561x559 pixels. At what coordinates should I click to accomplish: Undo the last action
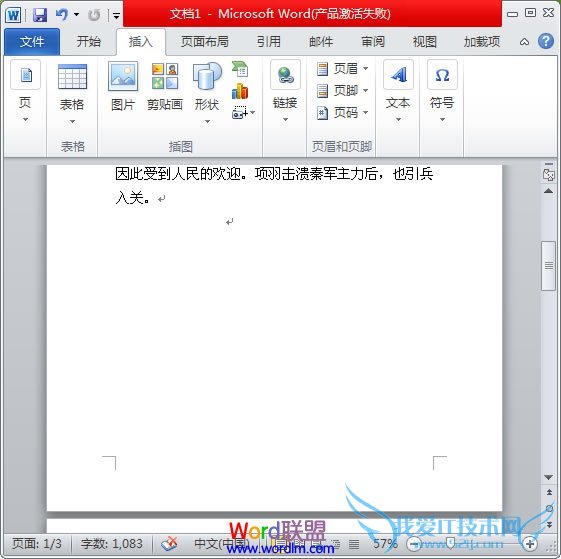tap(62, 15)
